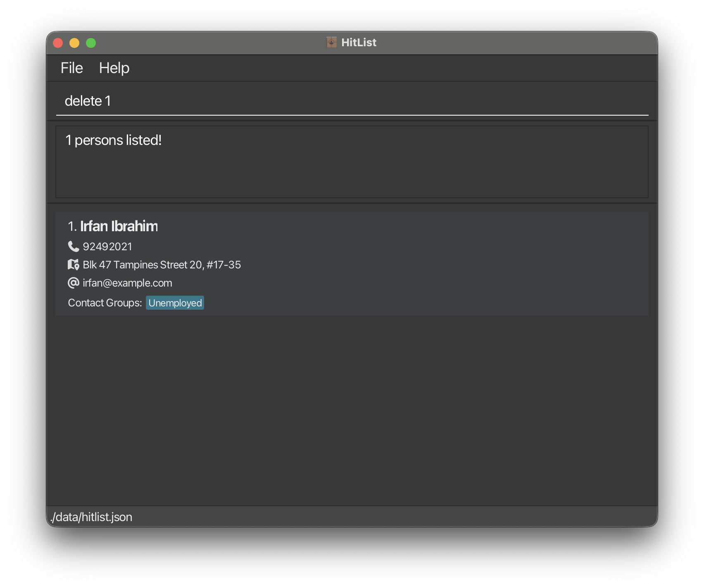Click the Unemployed contact group tag

tap(175, 303)
